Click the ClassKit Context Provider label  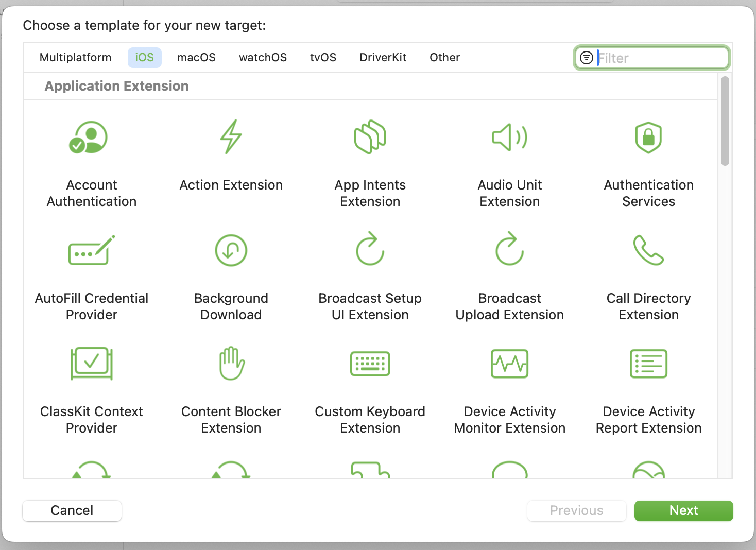tap(92, 420)
